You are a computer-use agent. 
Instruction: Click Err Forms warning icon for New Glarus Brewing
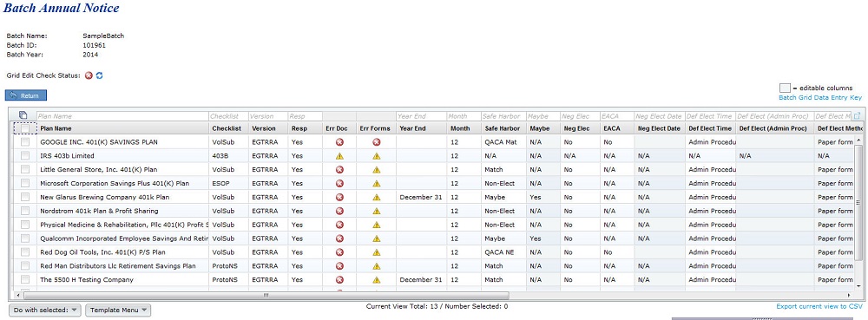[x=377, y=198]
